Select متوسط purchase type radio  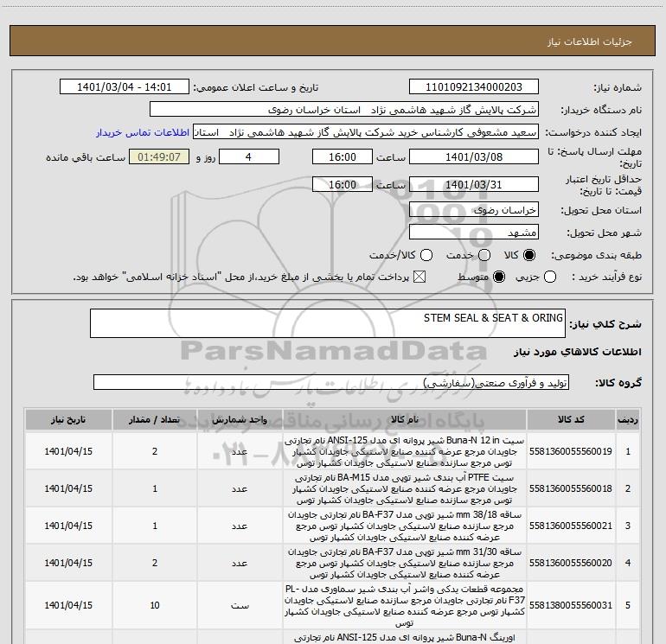click(x=499, y=277)
